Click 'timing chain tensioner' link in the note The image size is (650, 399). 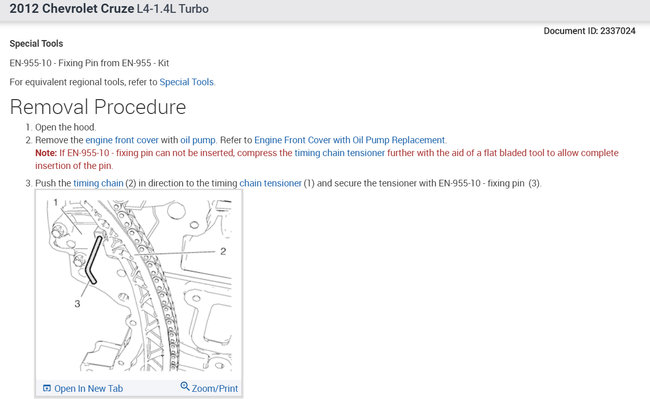coord(340,153)
